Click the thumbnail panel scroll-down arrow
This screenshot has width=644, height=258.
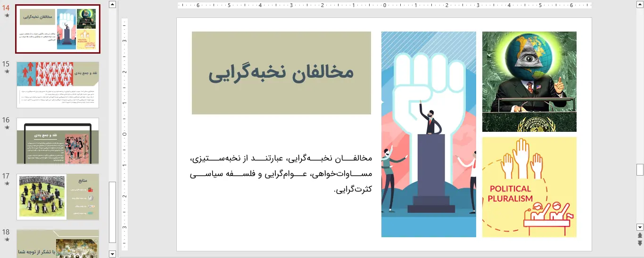112,254
